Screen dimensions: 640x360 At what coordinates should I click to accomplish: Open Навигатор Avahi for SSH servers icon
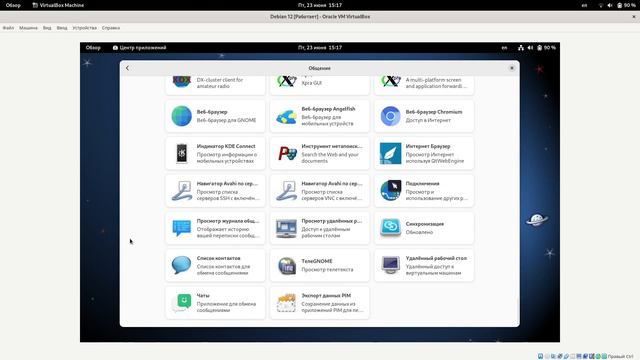[182, 191]
